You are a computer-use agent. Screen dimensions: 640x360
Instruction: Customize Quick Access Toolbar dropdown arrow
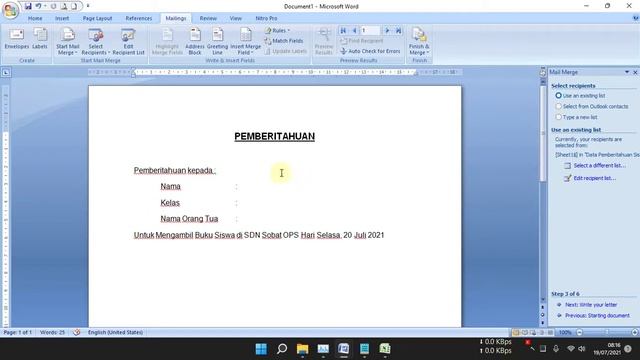[x=88, y=6]
